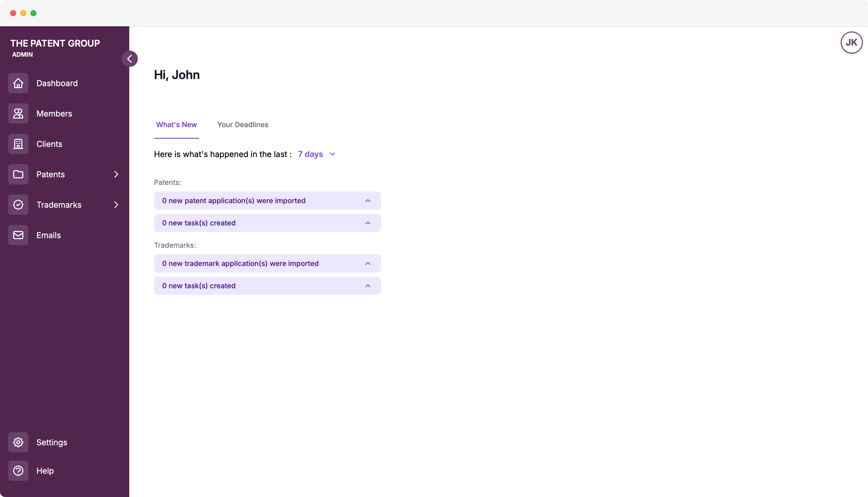The image size is (868, 497).
Task: Collapse the Patents new tasks created row
Action: [267, 223]
